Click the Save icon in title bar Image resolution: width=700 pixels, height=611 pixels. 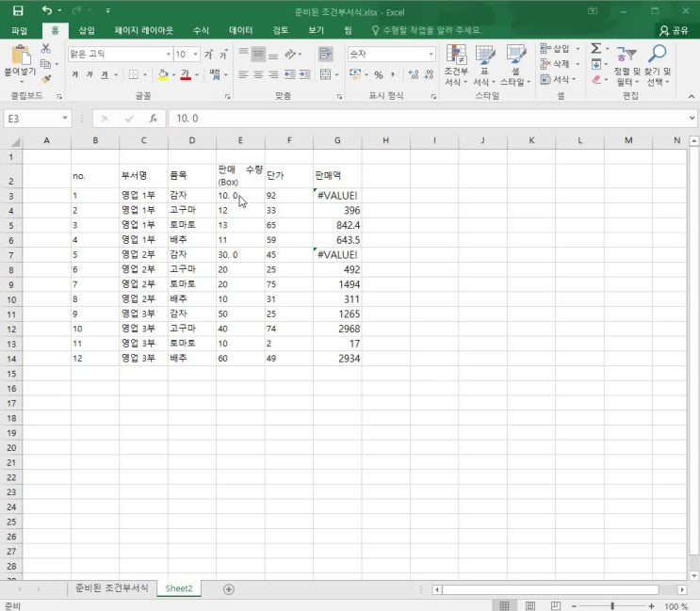18,10
